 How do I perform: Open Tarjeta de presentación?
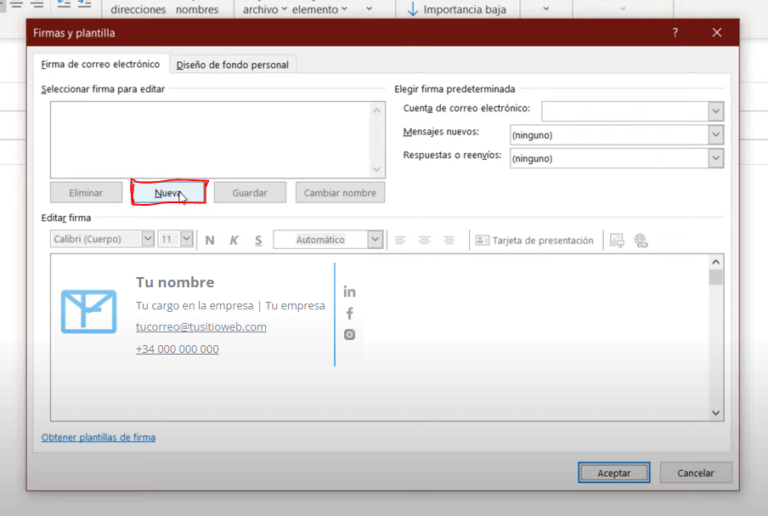click(x=534, y=240)
